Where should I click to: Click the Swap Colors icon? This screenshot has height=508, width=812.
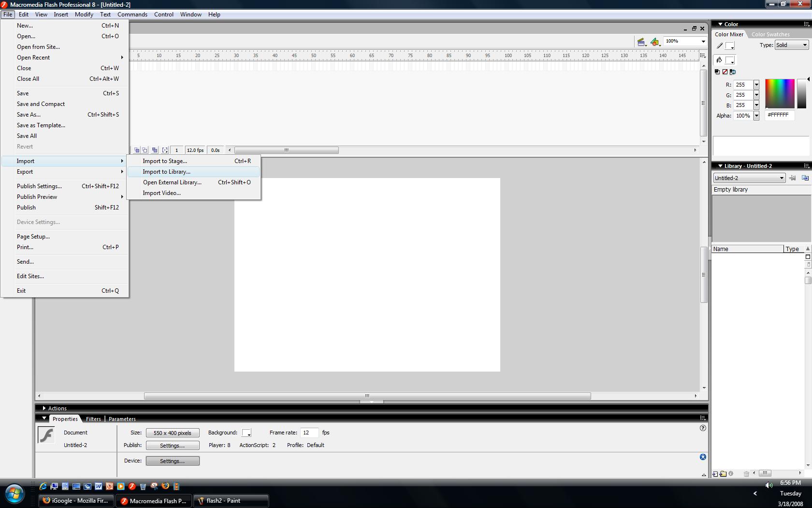point(732,72)
